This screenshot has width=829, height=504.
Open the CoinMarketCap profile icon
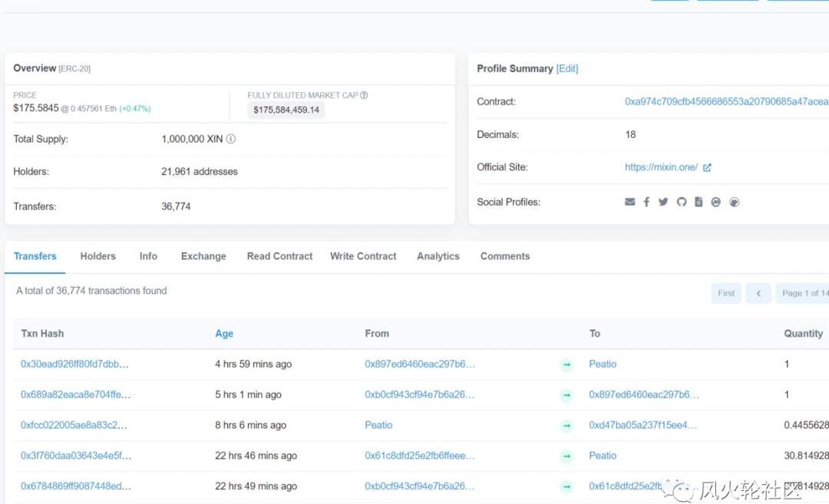point(716,203)
